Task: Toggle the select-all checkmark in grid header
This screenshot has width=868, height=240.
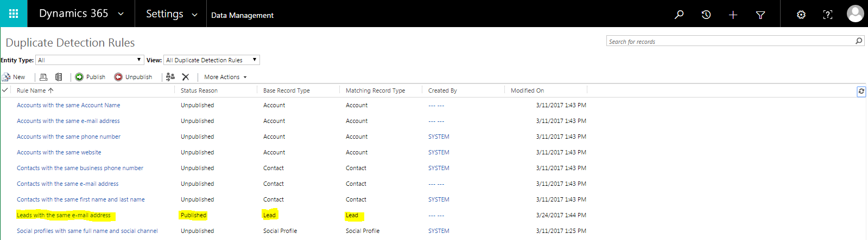Action: (x=5, y=90)
